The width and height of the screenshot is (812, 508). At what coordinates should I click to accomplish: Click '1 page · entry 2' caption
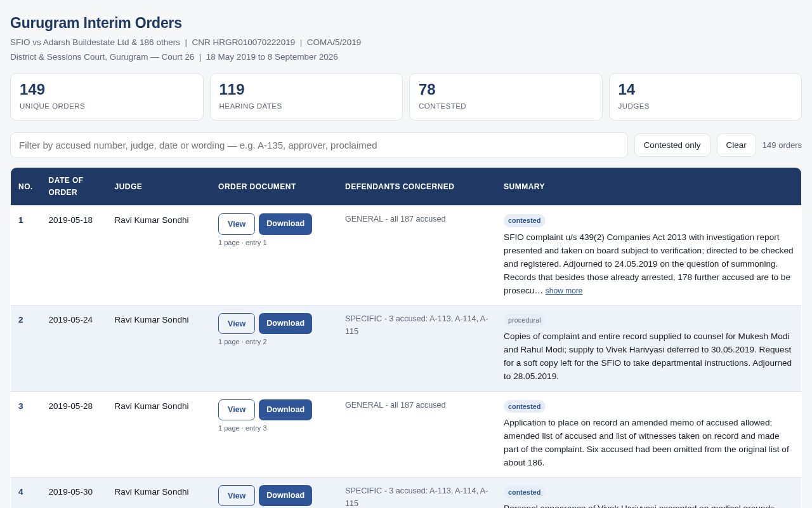(242, 342)
